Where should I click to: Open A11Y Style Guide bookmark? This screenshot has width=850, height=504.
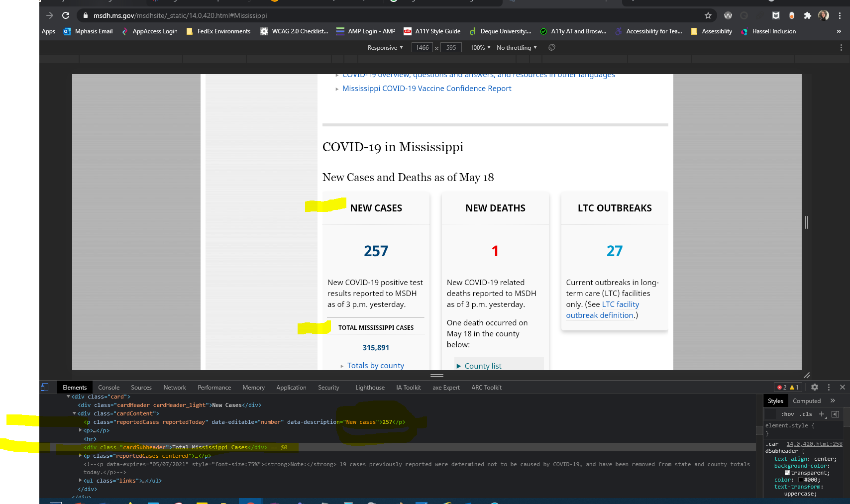click(432, 31)
